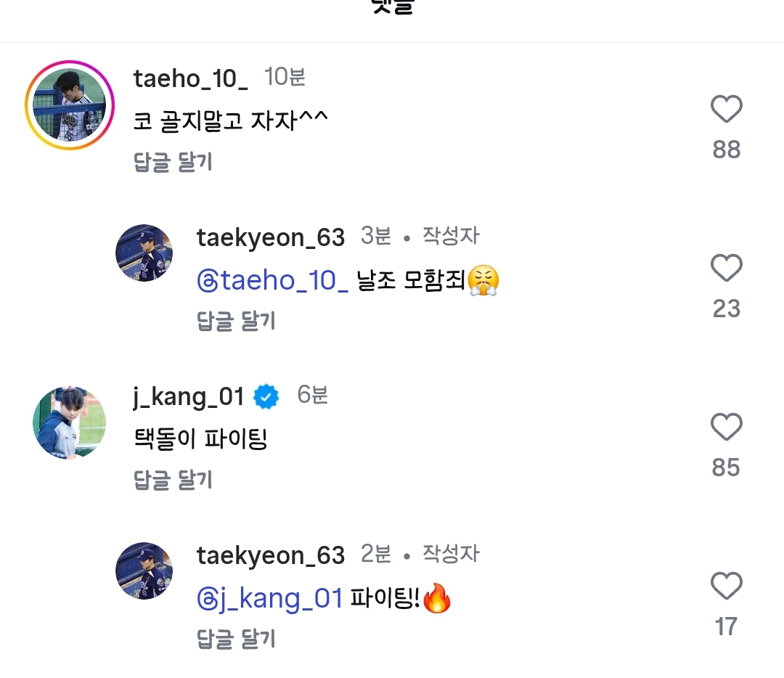Open taeho_10_'s story profile picture
Image resolution: width=784 pixels, height=678 pixels.
click(x=70, y=105)
